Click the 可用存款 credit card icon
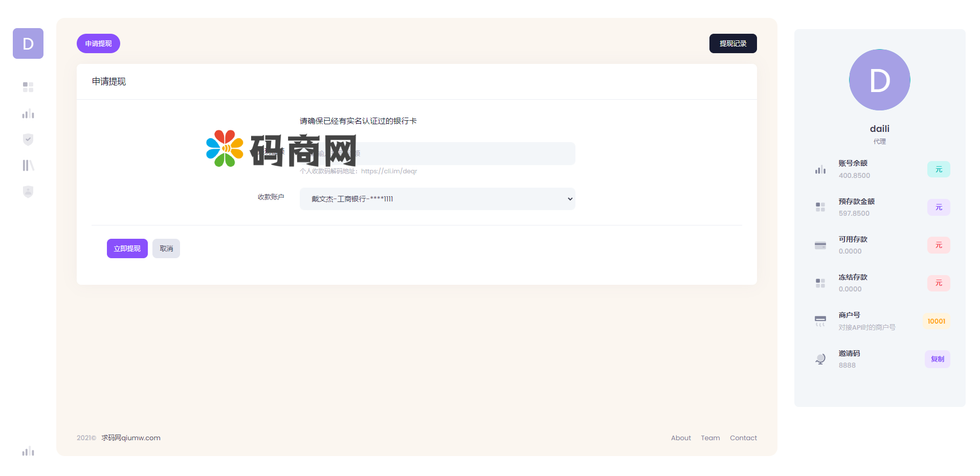The width and height of the screenshot is (980, 476). 820,245
